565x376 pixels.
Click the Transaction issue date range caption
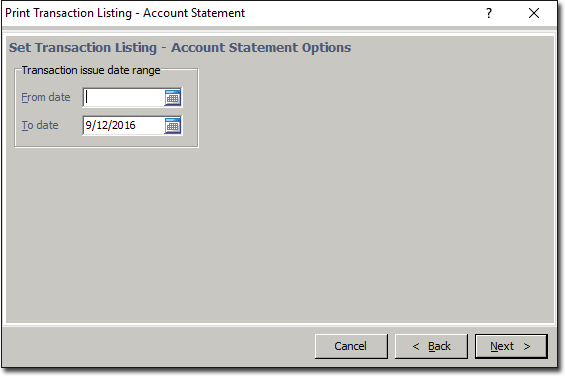pos(91,70)
